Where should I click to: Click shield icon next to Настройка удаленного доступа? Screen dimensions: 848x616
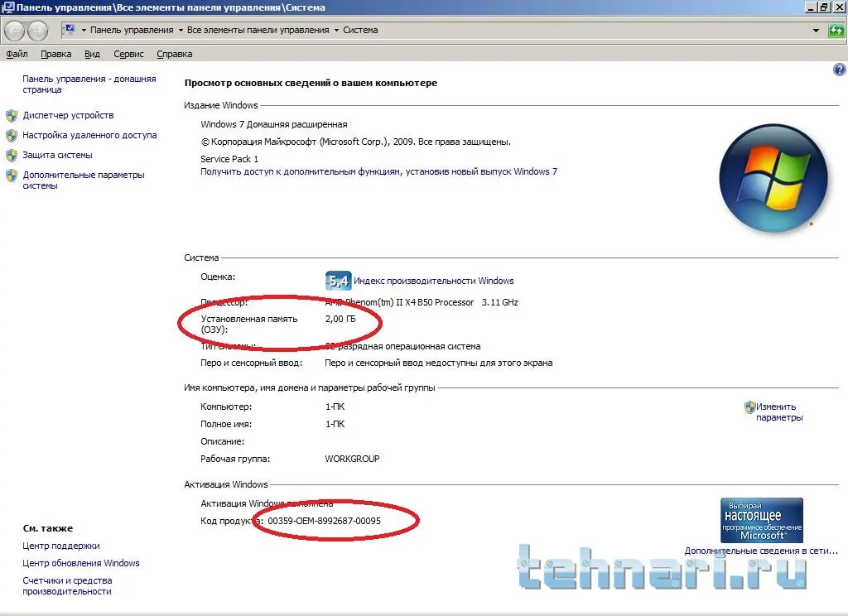(12, 135)
